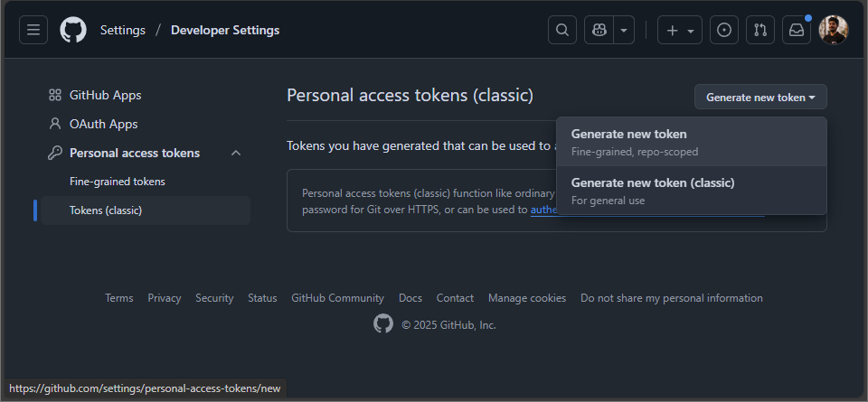The image size is (868, 402).
Task: Open the search icon button
Action: [561, 30]
